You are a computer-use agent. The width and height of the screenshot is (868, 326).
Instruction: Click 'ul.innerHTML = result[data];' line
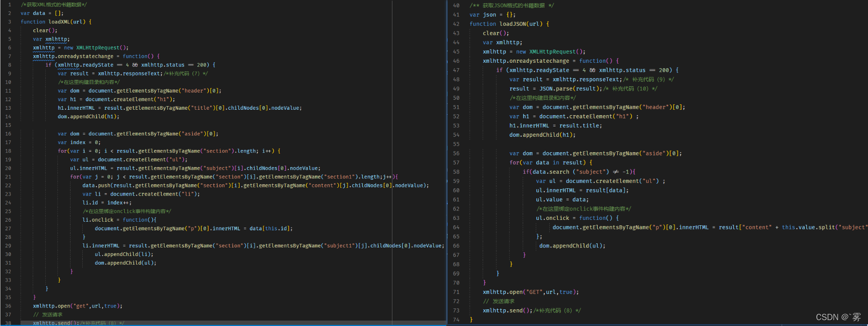[x=582, y=191]
